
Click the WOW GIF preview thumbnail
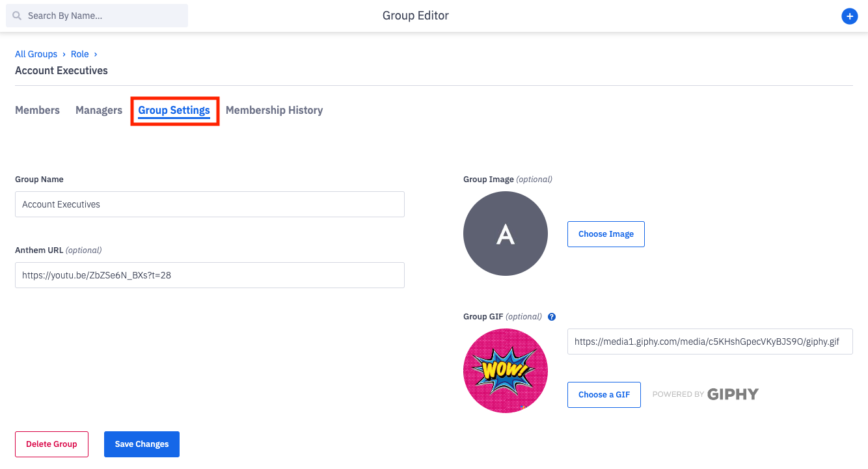coord(506,370)
